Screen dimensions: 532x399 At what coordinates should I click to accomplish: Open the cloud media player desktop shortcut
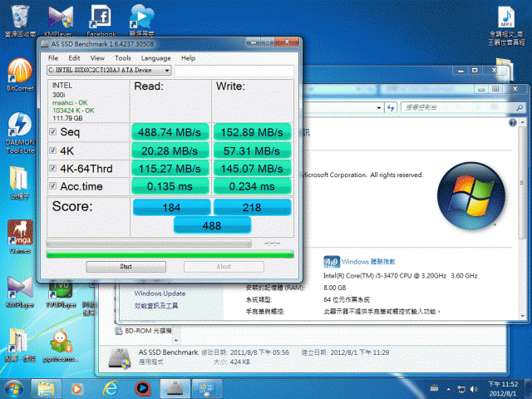pos(142,17)
